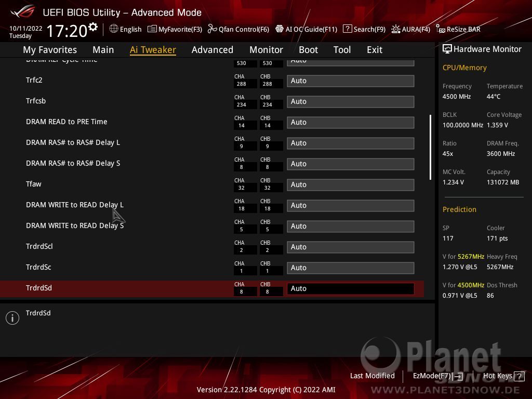
Task: Select the DRAM READ to PRE Time label
Action: point(66,122)
